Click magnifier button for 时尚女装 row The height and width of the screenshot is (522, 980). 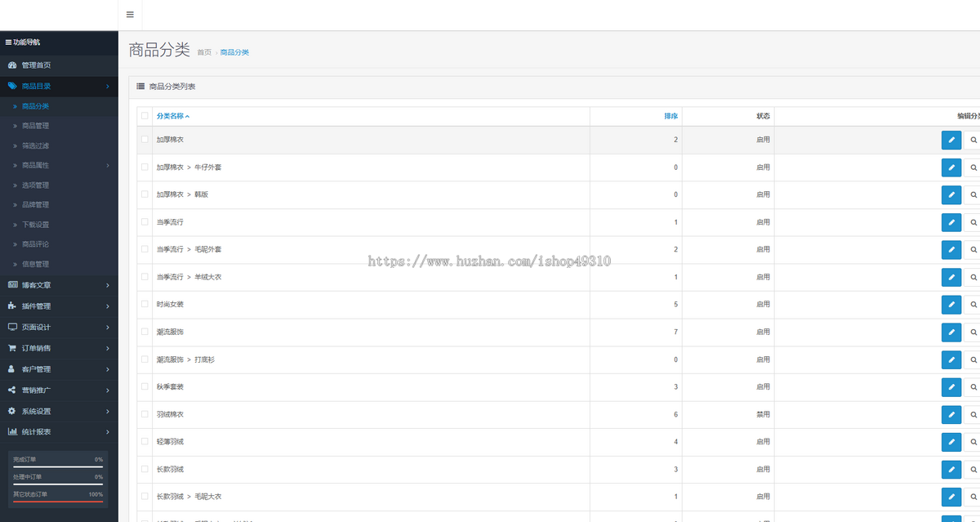click(973, 305)
